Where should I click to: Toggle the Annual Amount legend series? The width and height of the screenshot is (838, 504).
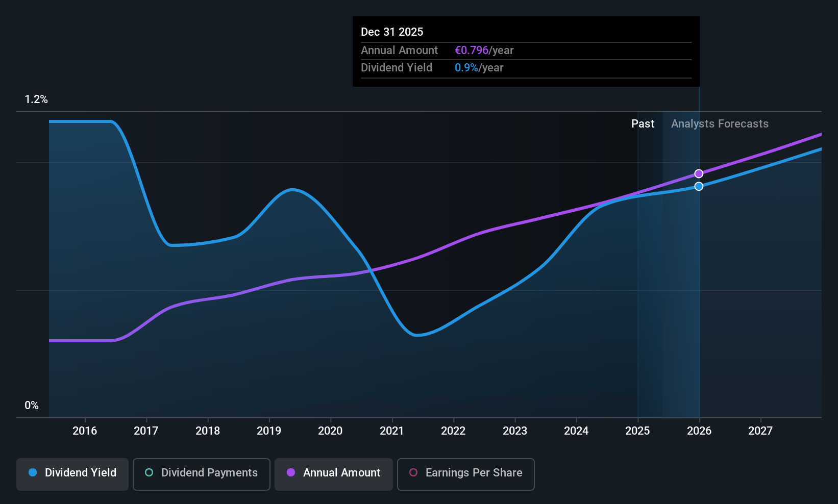point(334,474)
